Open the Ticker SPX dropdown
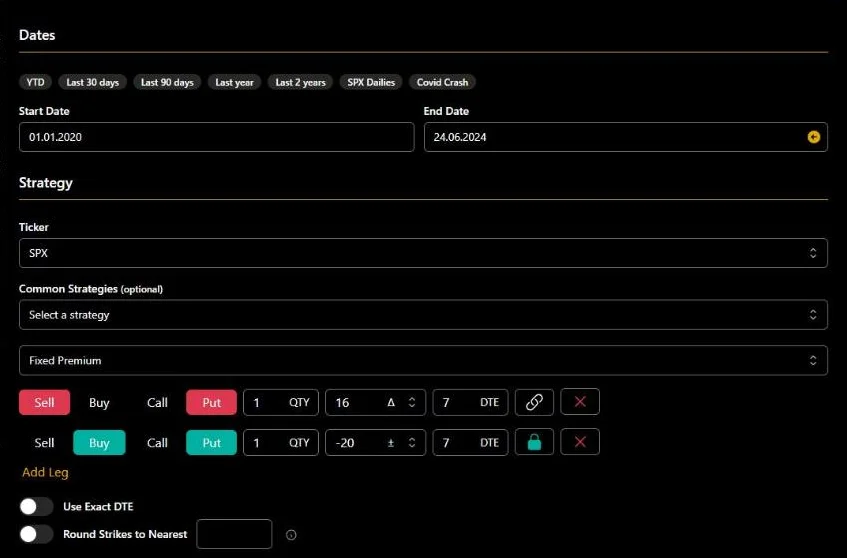847x558 pixels. pyautogui.click(x=423, y=253)
